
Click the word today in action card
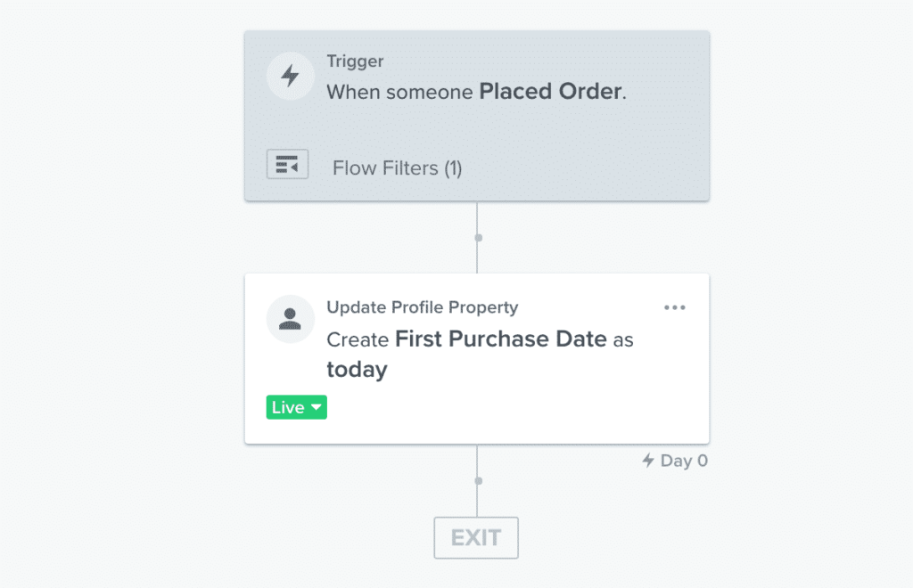[357, 370]
